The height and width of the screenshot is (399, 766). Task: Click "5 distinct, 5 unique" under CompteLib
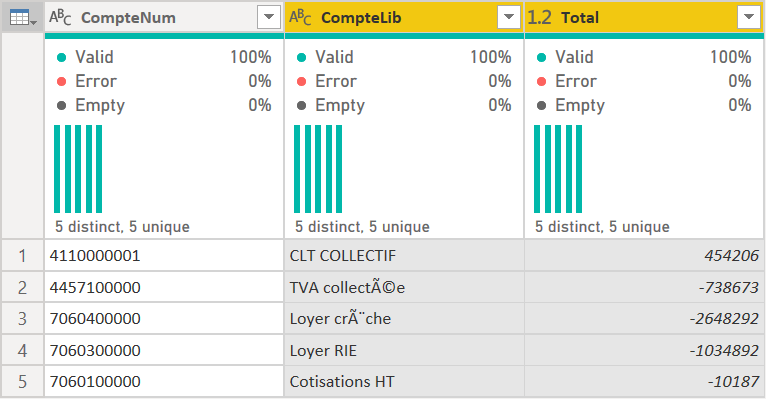362,227
